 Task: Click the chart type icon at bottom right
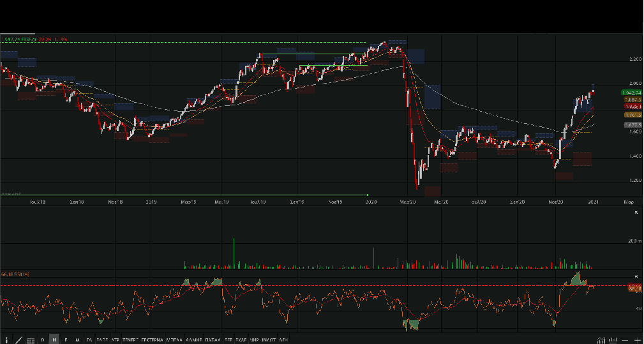[601, 340]
